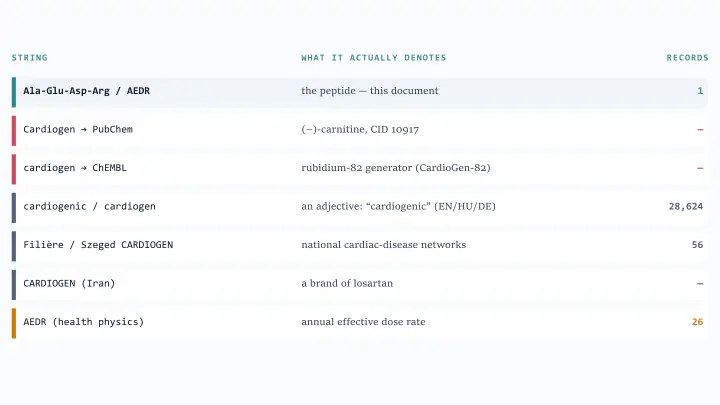Click the Filière / Szeged CARDIOGEN entry
The height and width of the screenshot is (405, 720).
pos(98,245)
